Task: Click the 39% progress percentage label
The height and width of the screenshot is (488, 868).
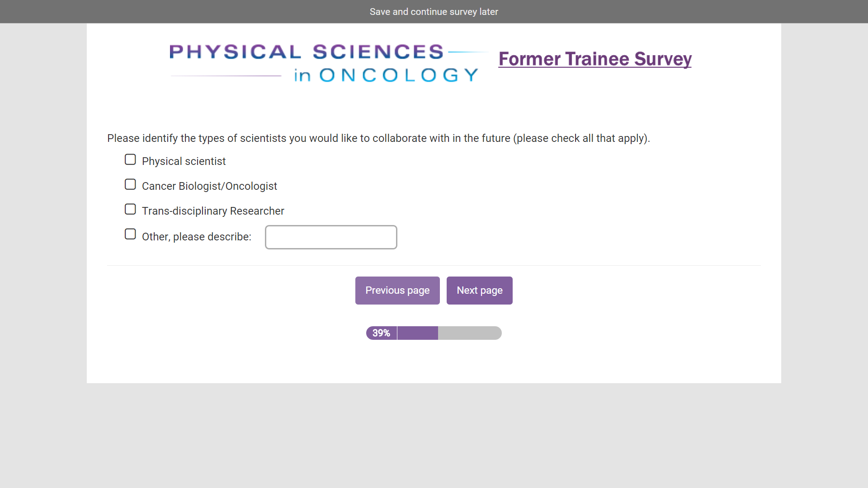Action: pyautogui.click(x=381, y=333)
